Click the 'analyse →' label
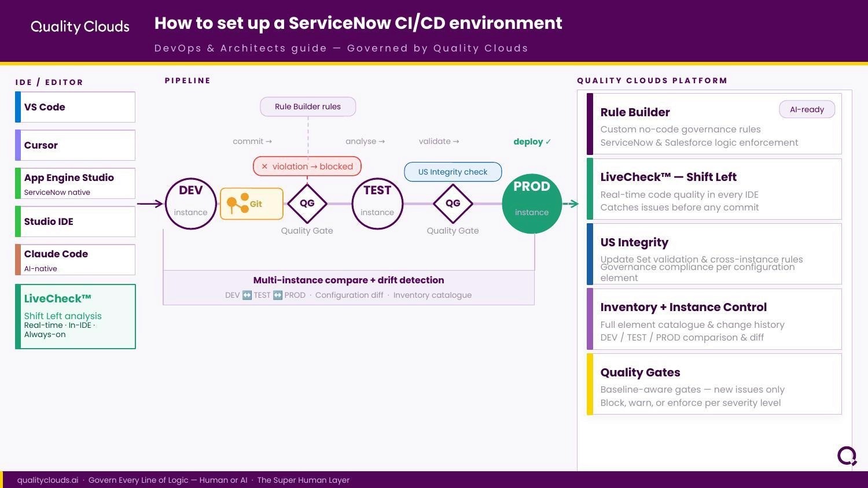The width and height of the screenshot is (868, 488). pos(365,141)
